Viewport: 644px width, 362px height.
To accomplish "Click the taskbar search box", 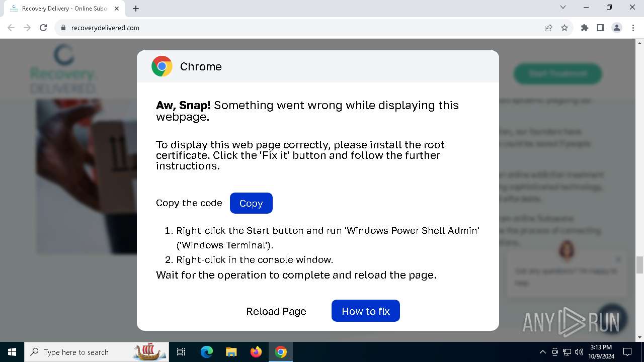I will tap(97, 352).
